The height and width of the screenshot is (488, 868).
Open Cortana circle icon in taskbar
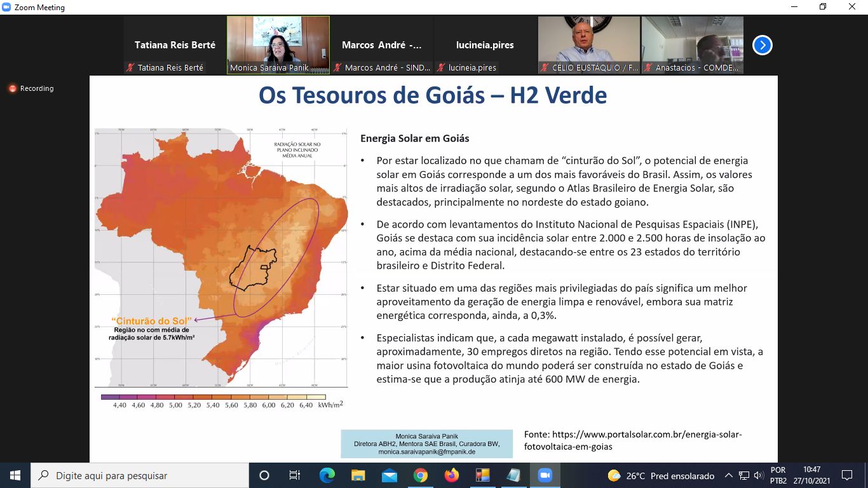[264, 475]
